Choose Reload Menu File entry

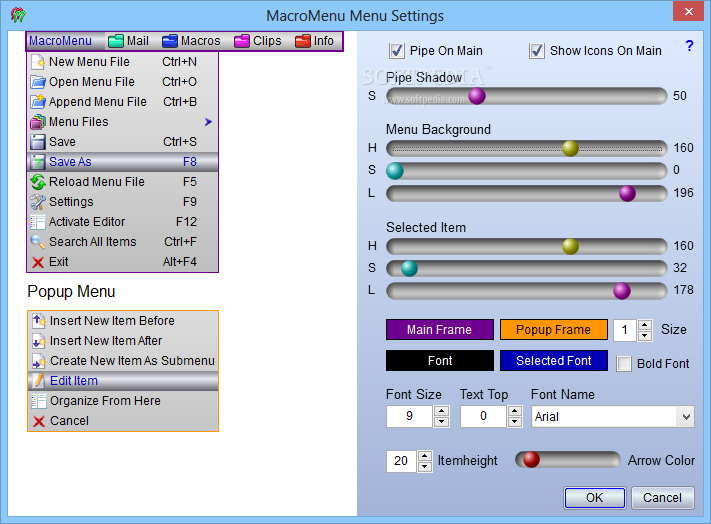pyautogui.click(x=122, y=182)
